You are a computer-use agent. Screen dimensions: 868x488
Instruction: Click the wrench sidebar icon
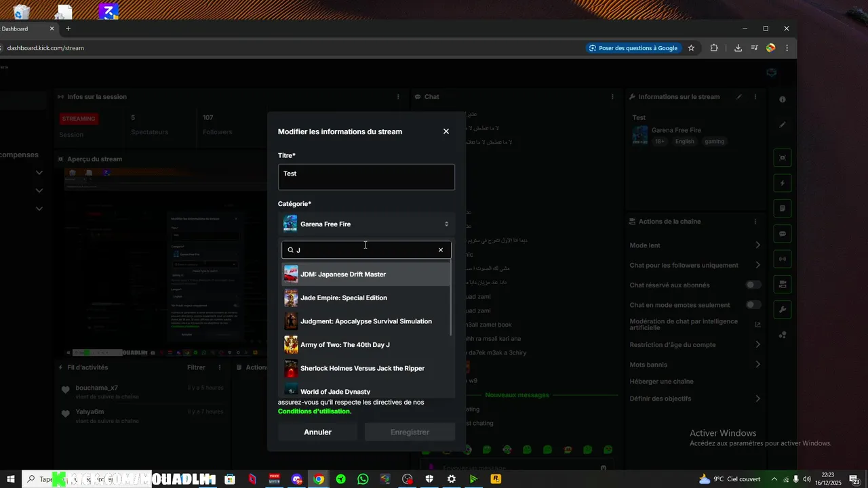pos(783,310)
